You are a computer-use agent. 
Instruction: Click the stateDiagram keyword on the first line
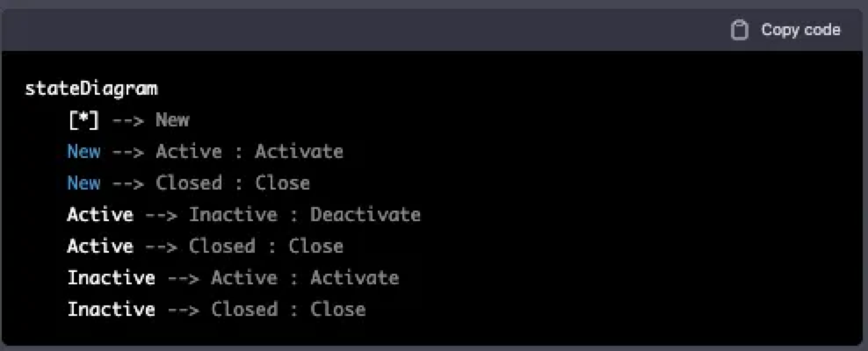coord(91,89)
